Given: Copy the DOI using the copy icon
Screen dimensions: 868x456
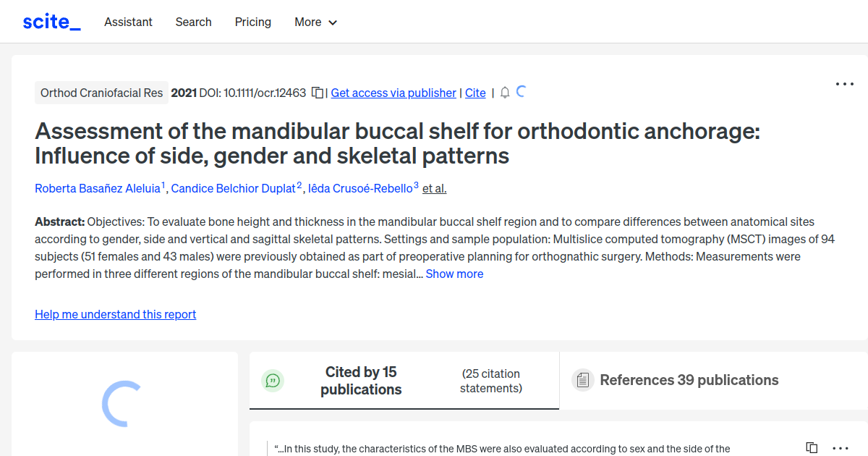Looking at the screenshot, I should [x=317, y=93].
